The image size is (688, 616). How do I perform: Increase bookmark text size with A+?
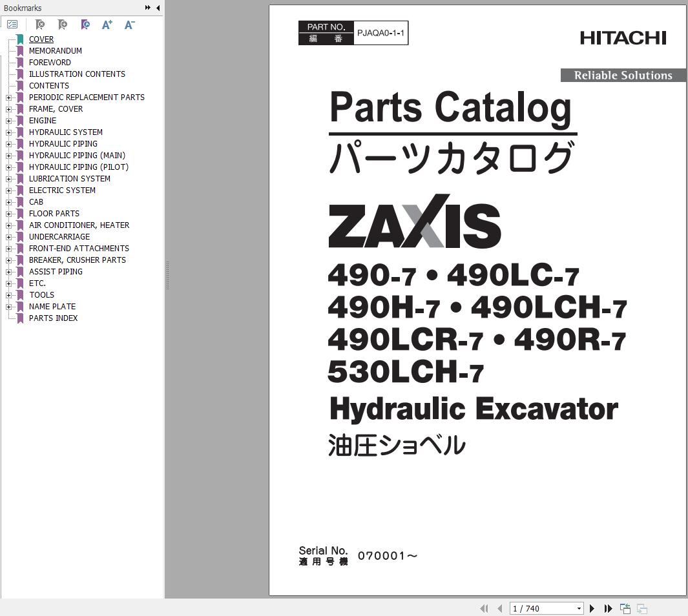[x=107, y=25]
